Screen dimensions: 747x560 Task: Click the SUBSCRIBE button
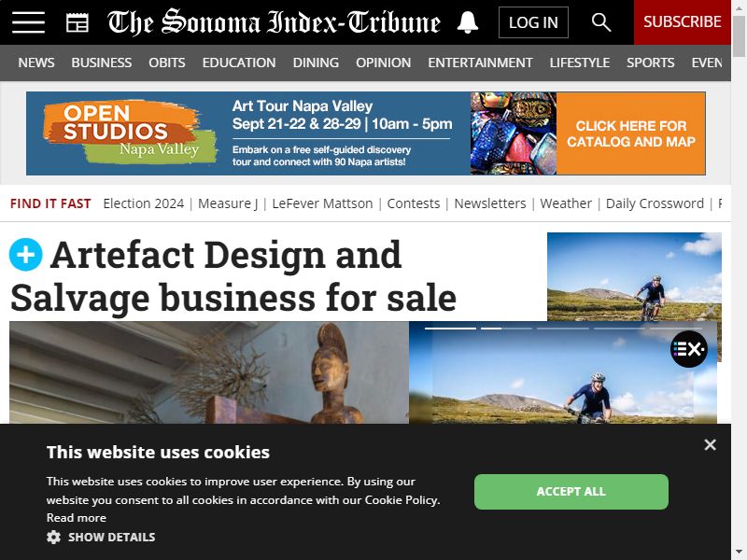coord(683,22)
